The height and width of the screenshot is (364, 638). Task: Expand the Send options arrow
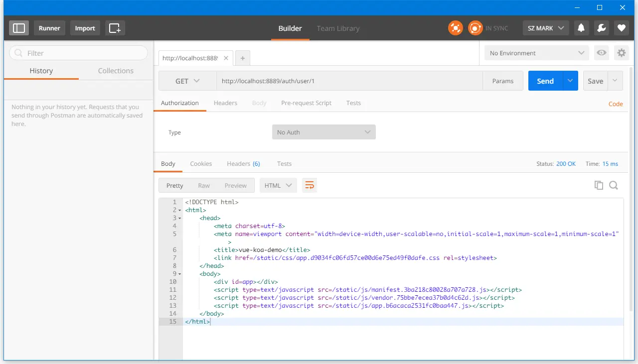click(570, 81)
